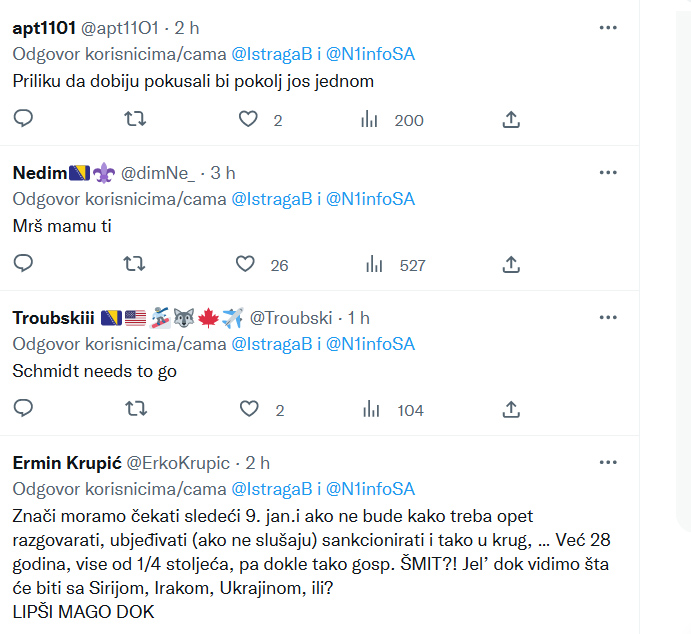
Task: Share Nedim's tweet
Action: [511, 264]
